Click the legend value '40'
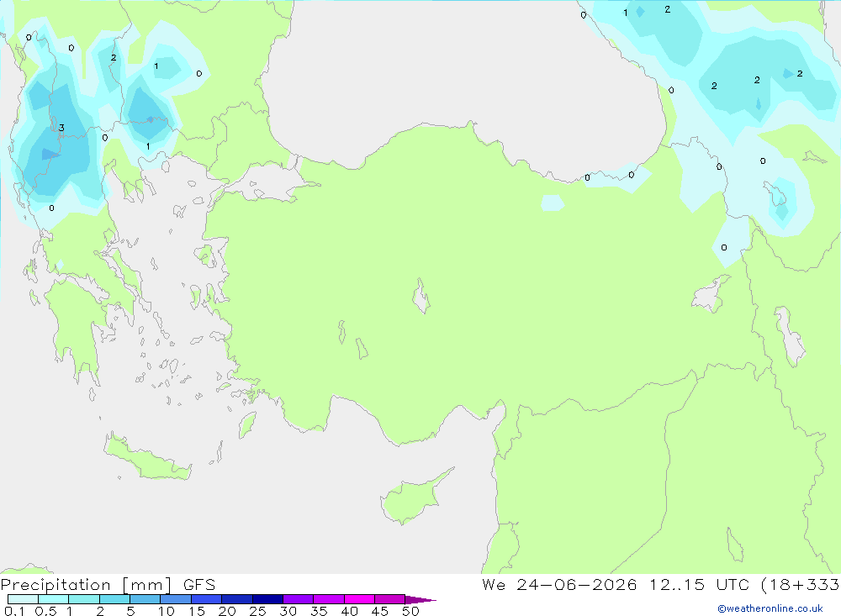Screen dimensions: 841x616 coord(349,611)
